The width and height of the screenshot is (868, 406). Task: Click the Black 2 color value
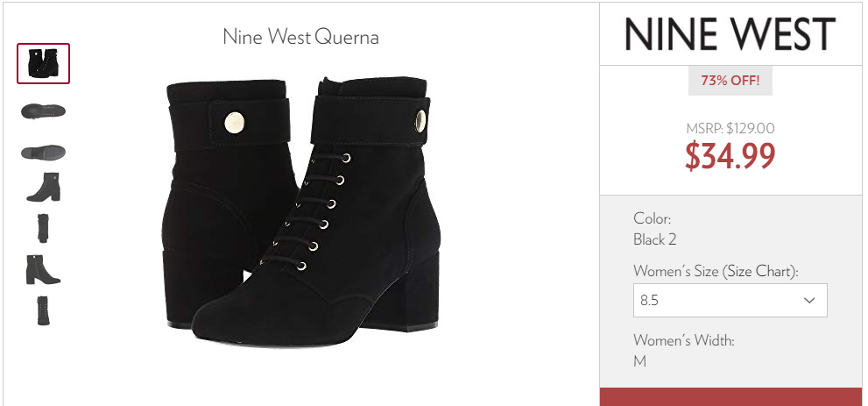(655, 240)
